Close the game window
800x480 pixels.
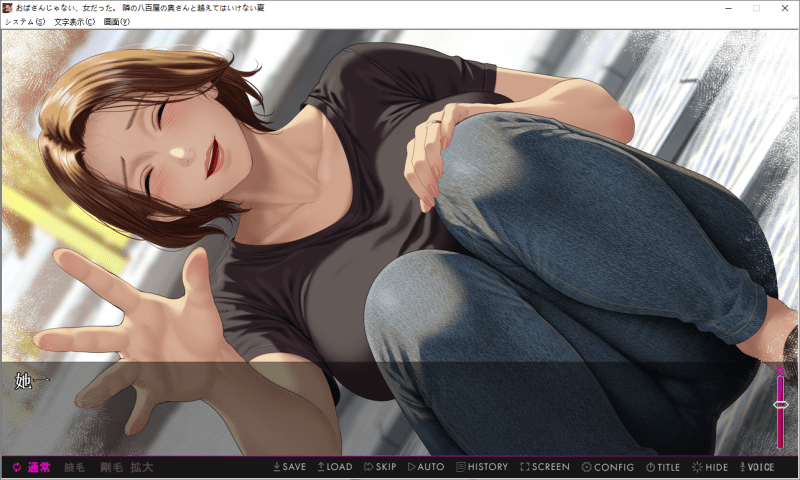click(785, 8)
